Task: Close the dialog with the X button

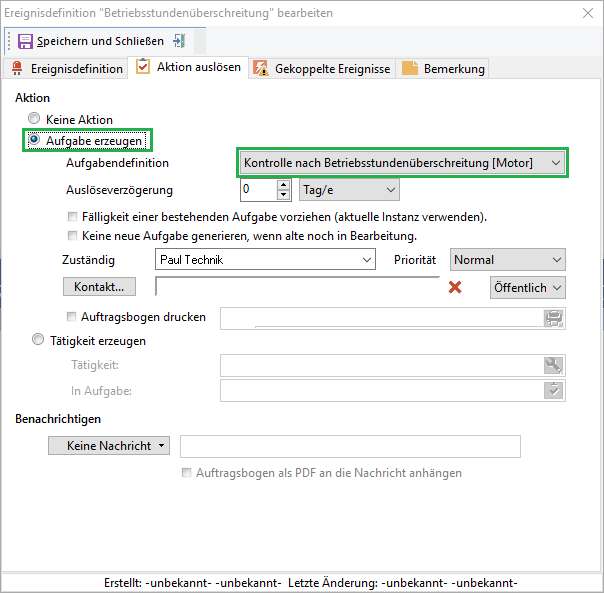Action: 588,13
